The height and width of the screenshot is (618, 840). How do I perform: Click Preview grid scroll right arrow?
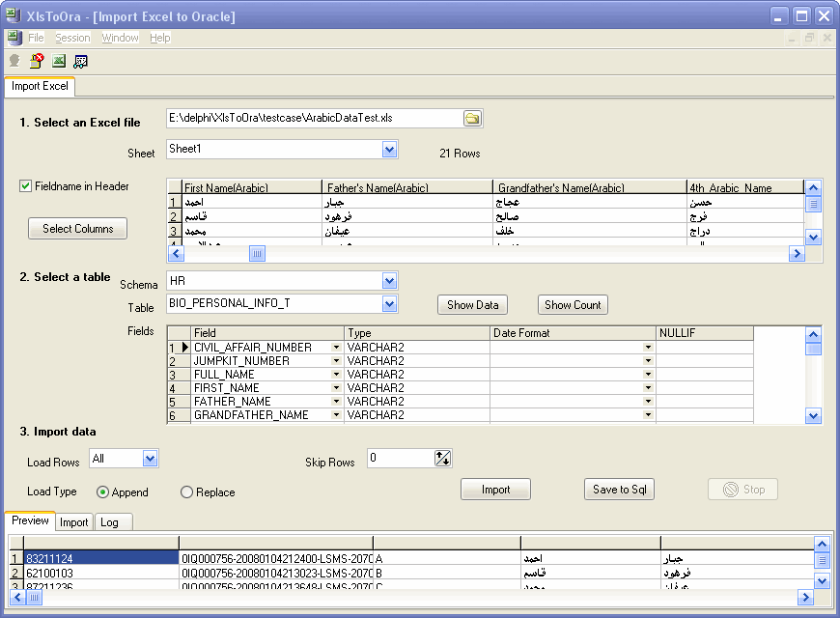coord(805,597)
